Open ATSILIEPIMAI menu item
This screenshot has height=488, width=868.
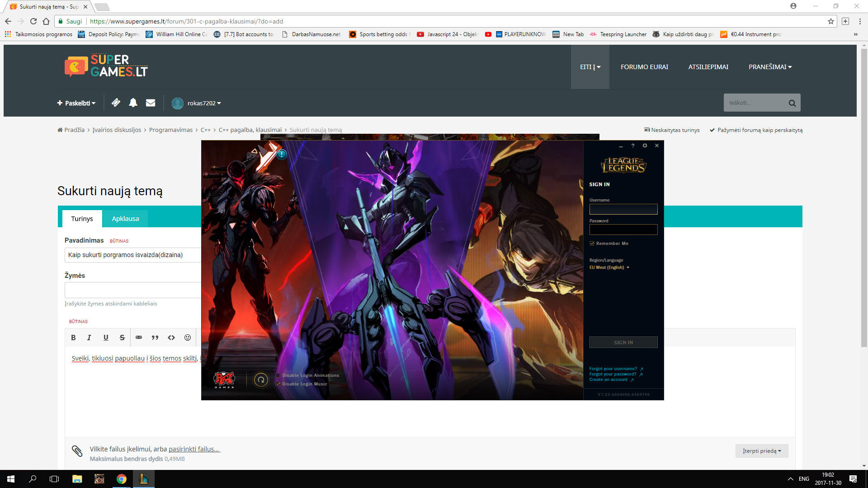[708, 67]
